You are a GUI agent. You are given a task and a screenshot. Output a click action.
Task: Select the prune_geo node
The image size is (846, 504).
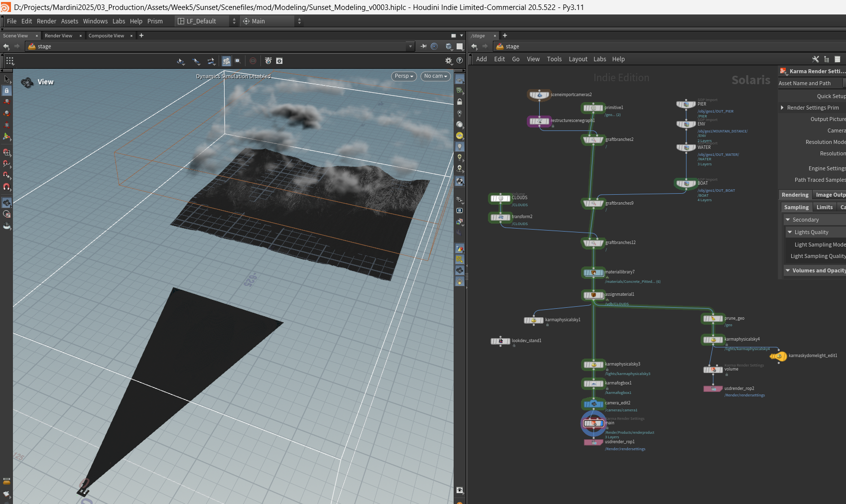click(x=713, y=319)
